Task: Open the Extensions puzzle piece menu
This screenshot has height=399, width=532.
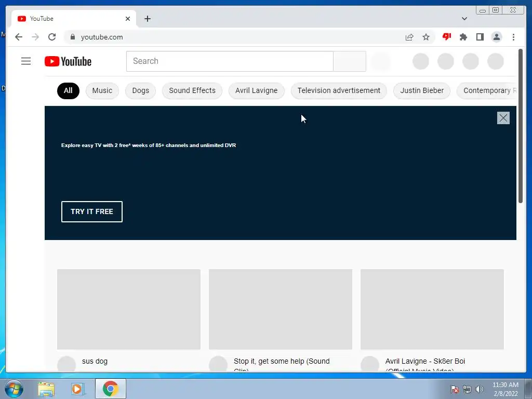Action: [463, 37]
